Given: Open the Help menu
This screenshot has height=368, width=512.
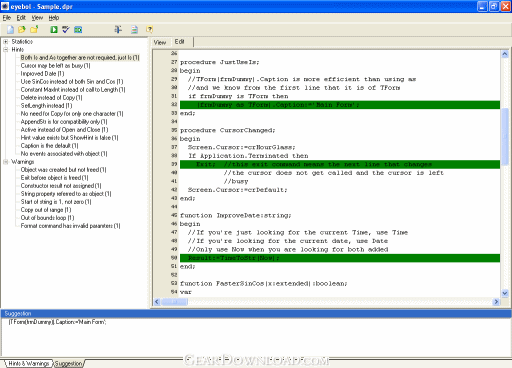Looking at the screenshot, I should point(54,18).
